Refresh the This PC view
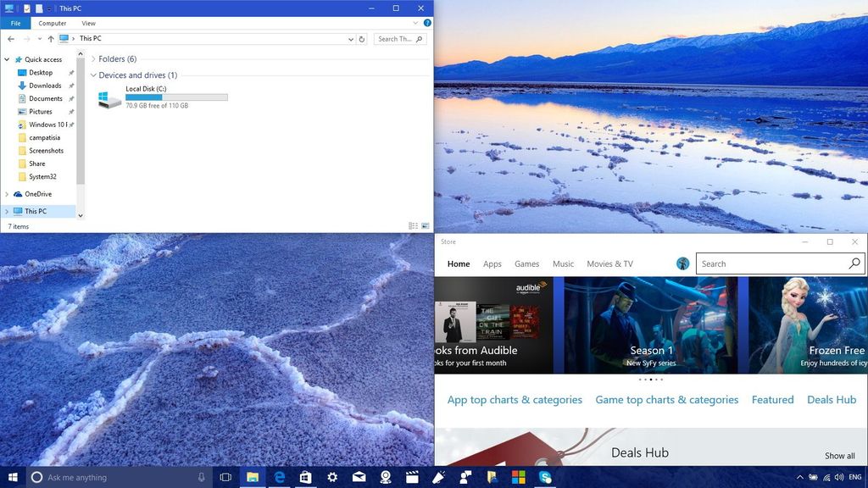868x488 pixels. pyautogui.click(x=362, y=38)
